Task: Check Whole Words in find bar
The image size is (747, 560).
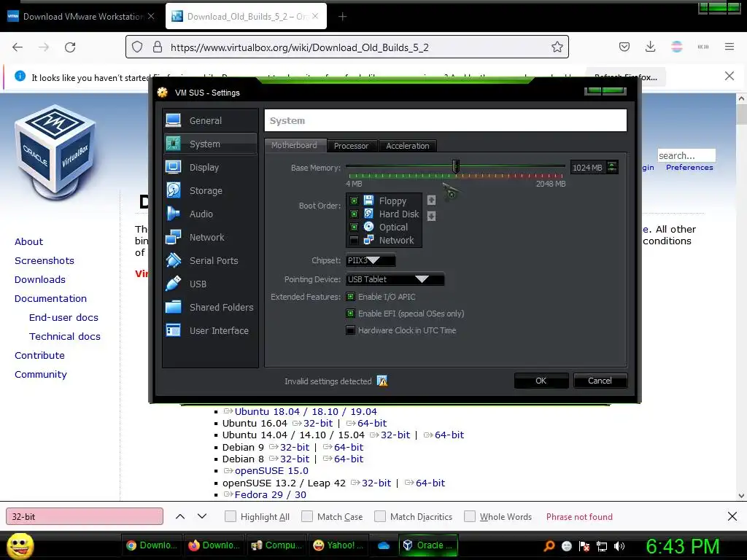Action: [x=470, y=516]
